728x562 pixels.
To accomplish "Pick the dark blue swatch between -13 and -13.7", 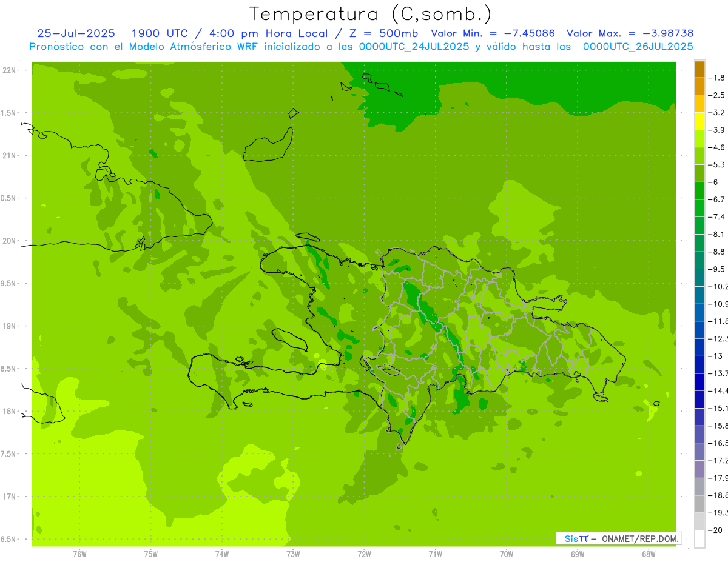I will click(700, 365).
